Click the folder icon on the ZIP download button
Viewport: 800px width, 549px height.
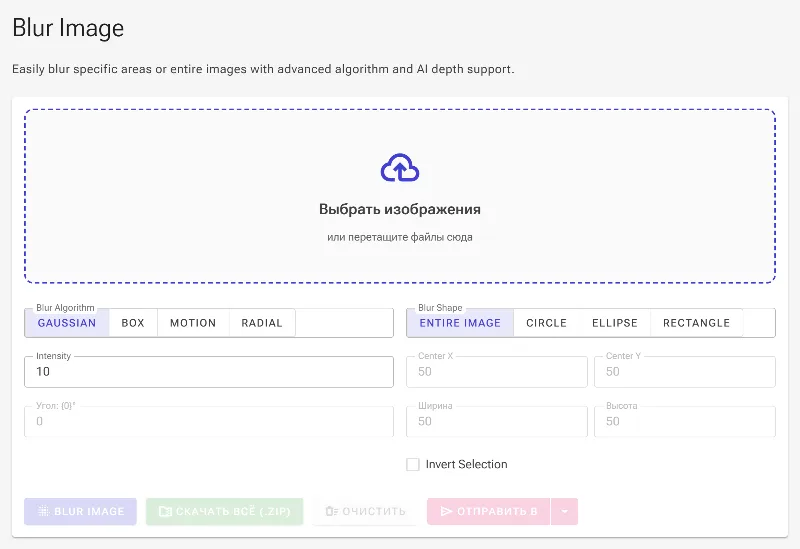[165, 511]
